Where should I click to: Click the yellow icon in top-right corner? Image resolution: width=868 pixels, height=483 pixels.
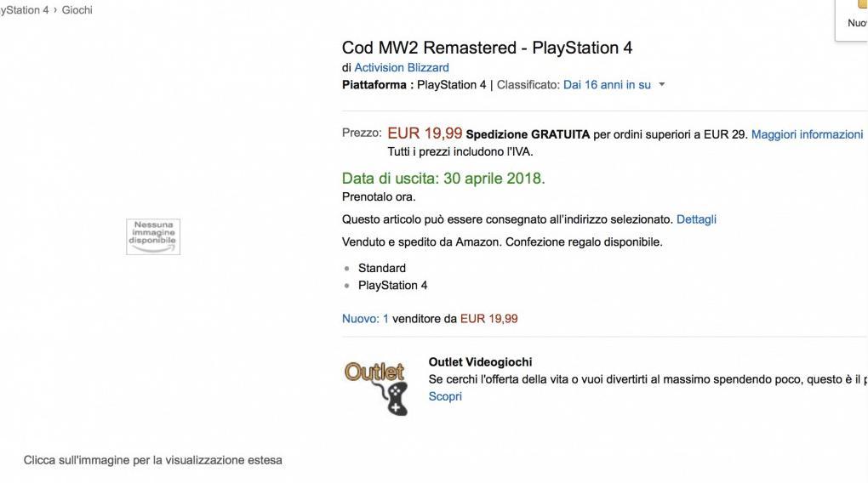[x=862, y=4]
